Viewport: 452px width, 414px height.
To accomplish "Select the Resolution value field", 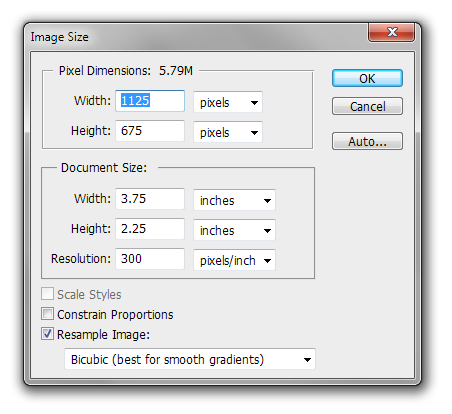I will point(150,259).
